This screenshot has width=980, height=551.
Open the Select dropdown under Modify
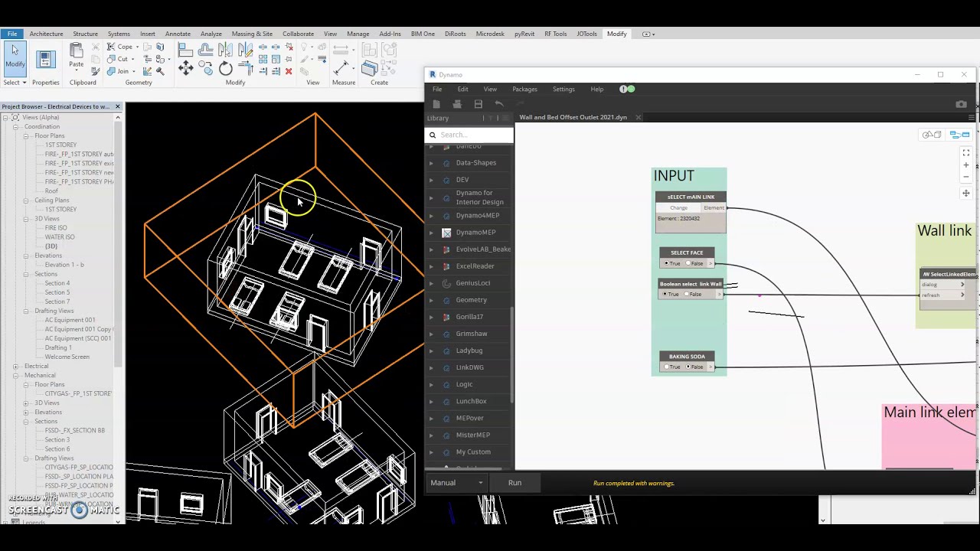point(15,83)
